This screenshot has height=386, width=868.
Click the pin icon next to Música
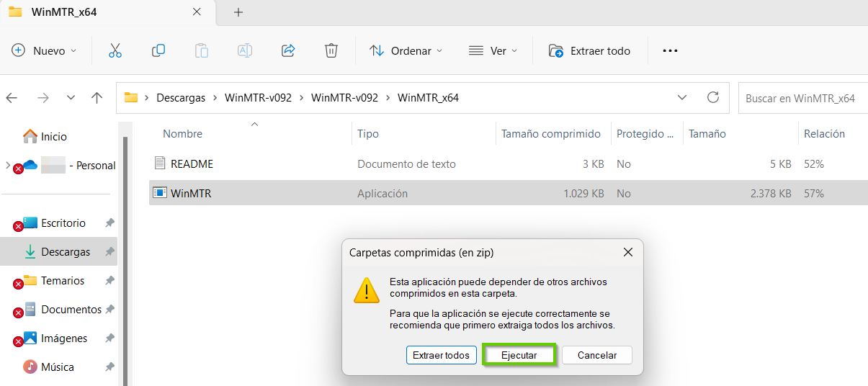click(x=109, y=367)
